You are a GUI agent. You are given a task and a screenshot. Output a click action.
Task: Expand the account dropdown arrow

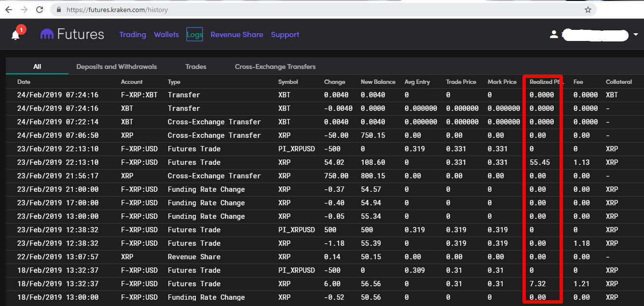click(x=635, y=35)
